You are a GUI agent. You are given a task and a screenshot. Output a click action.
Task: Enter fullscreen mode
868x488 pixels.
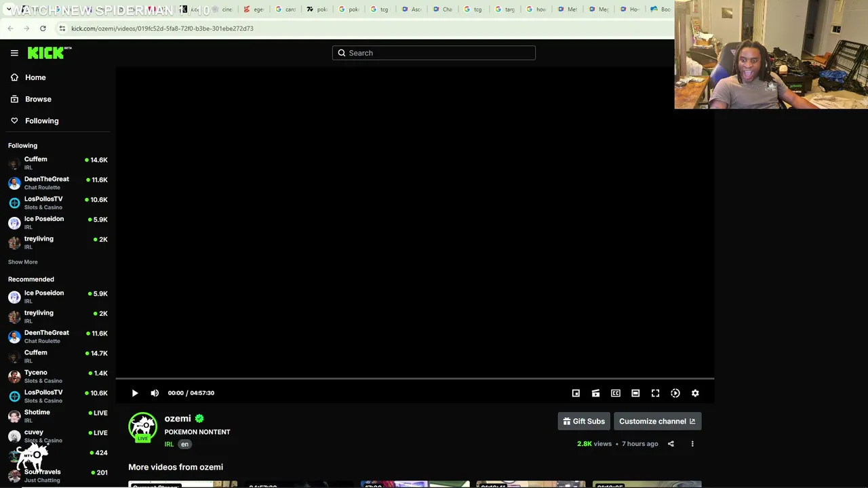[x=656, y=393]
